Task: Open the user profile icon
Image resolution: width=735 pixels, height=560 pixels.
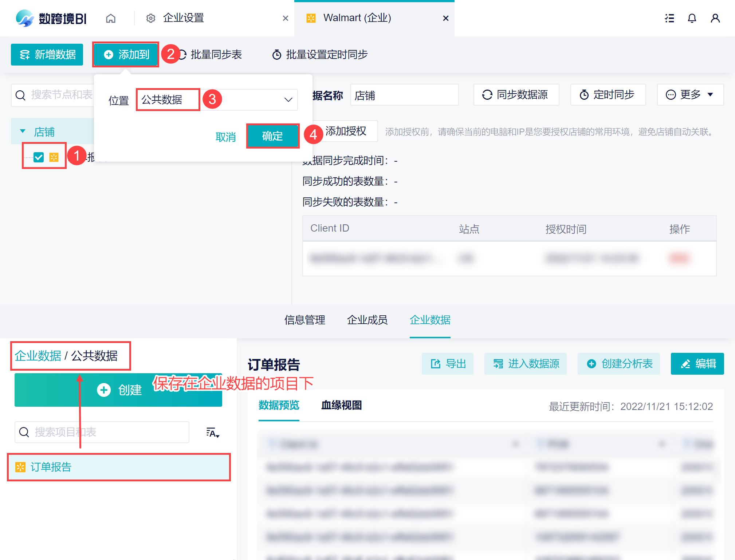Action: coord(715,18)
